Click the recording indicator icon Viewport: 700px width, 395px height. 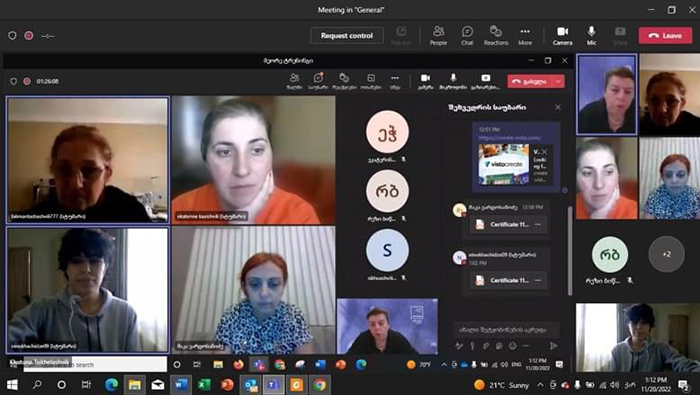29,36
